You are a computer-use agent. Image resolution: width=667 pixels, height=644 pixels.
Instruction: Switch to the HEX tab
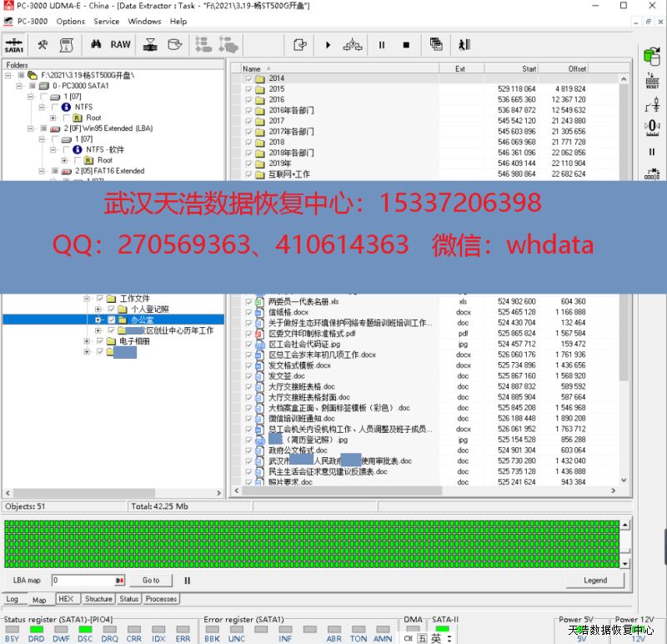(x=66, y=599)
